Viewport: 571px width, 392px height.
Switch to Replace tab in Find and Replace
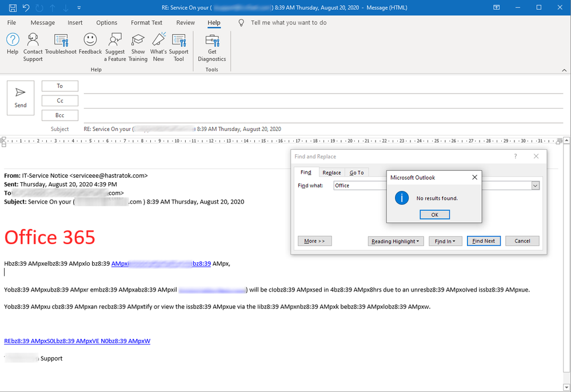pyautogui.click(x=332, y=173)
